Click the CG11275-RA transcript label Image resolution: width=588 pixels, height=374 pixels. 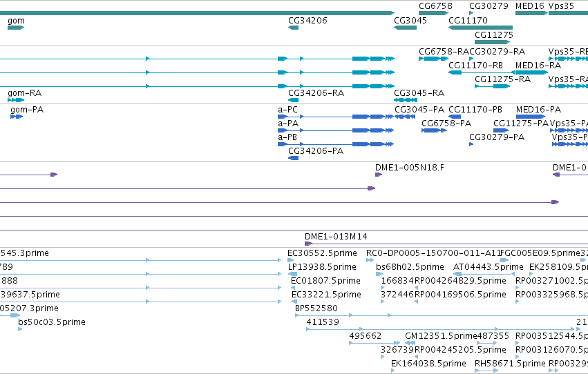pyautogui.click(x=502, y=79)
